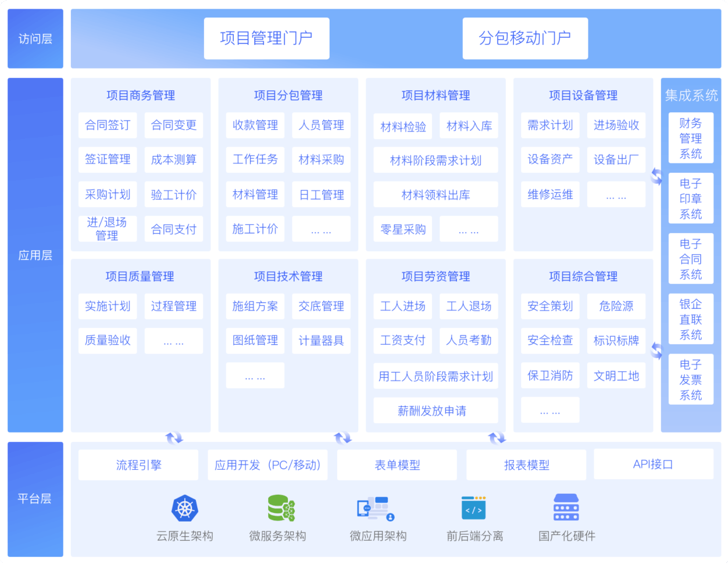Viewport: 728px width, 564px height.
Task: Click the 材料领料出库 module
Action: 436,195
